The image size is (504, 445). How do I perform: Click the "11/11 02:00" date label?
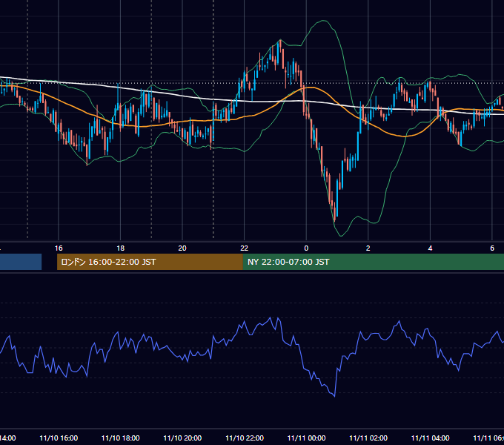tap(368, 438)
